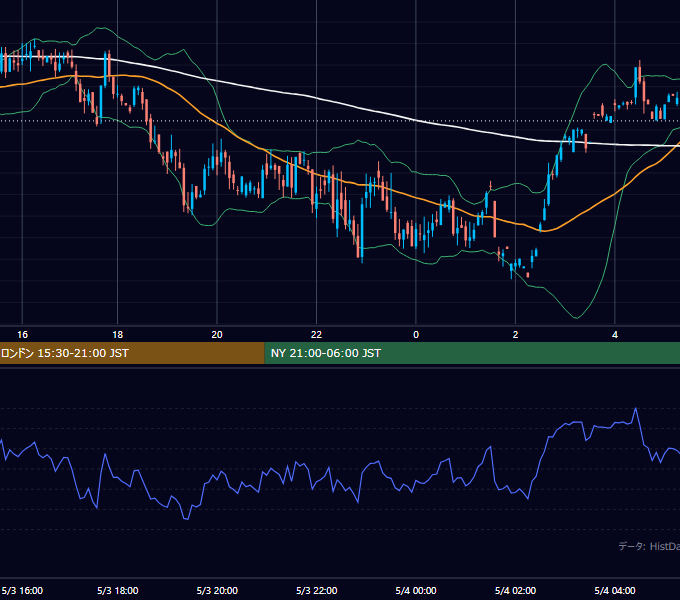This screenshot has width=680, height=600.
Task: Click the 5/4 00:00 date label
Action: (416, 590)
